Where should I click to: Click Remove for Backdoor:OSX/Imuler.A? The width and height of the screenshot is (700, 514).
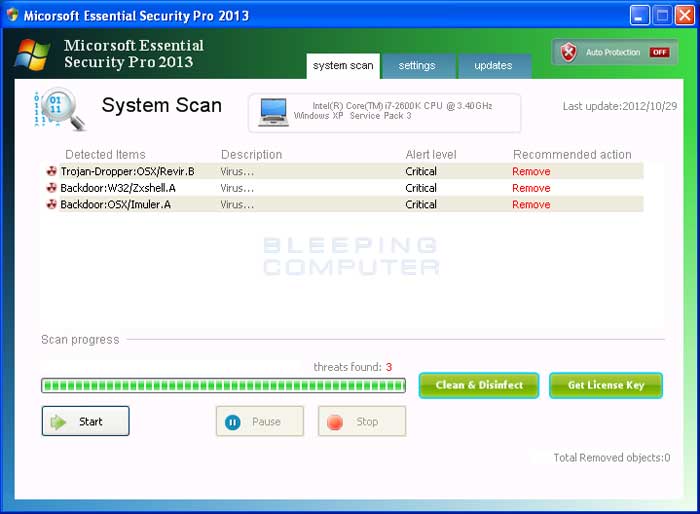(531, 205)
